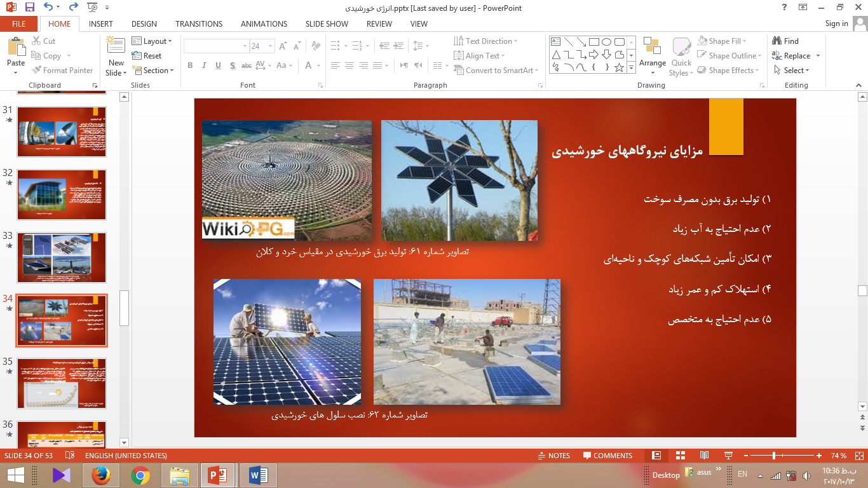Switch to Normal view

(656, 456)
